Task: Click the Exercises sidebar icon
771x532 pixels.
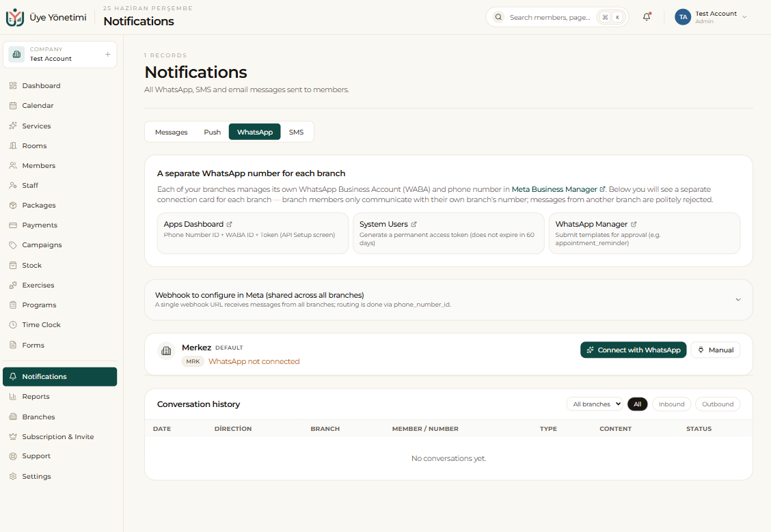Action: point(13,285)
